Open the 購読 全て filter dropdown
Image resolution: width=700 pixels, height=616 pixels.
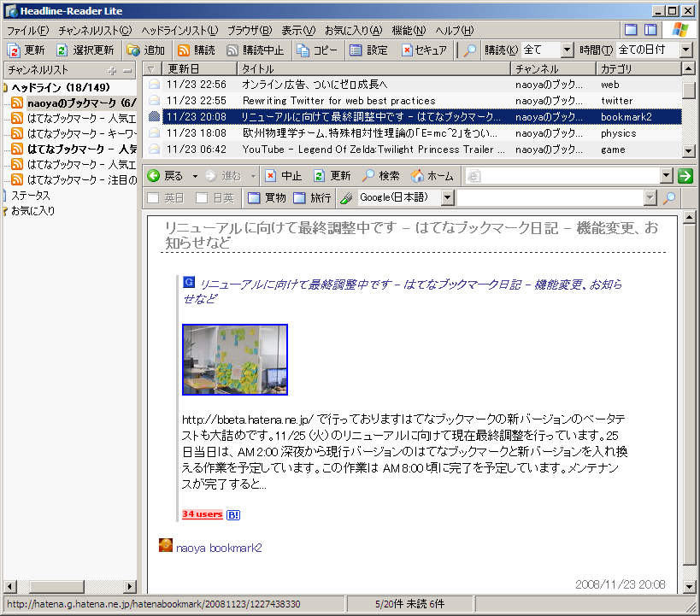(x=567, y=50)
